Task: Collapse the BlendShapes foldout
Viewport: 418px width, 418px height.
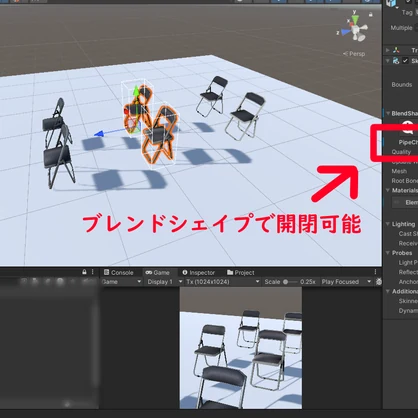Action: point(388,113)
